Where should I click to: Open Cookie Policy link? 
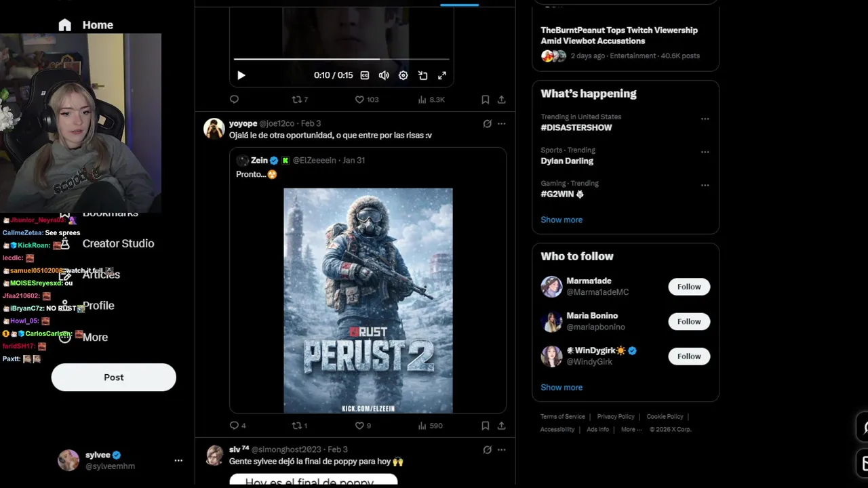coord(665,417)
